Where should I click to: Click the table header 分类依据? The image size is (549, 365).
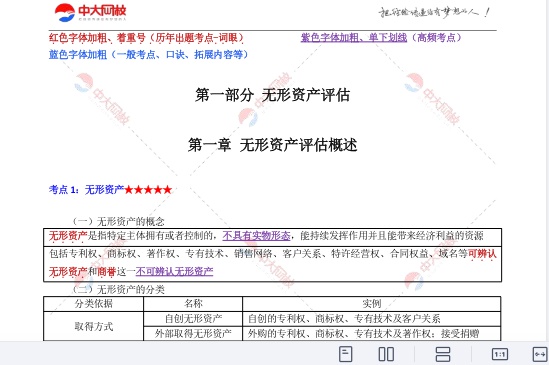(93, 304)
